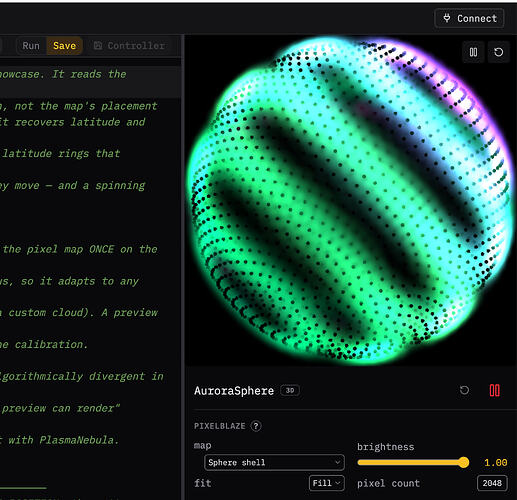Image resolution: width=517 pixels, height=500 pixels.
Task: Open the Fill fit dropdown
Action: [x=326, y=483]
